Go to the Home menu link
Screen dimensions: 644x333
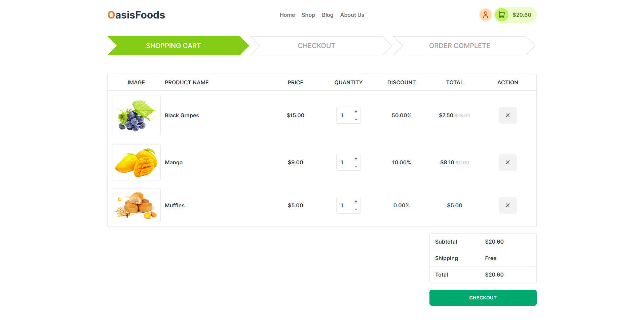287,15
